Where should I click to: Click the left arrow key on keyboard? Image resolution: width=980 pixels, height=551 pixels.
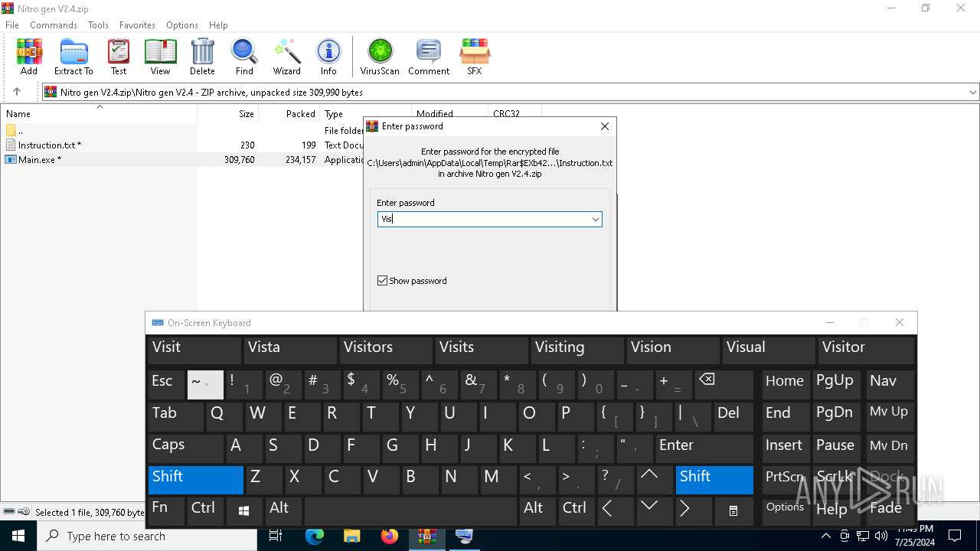[614, 510]
